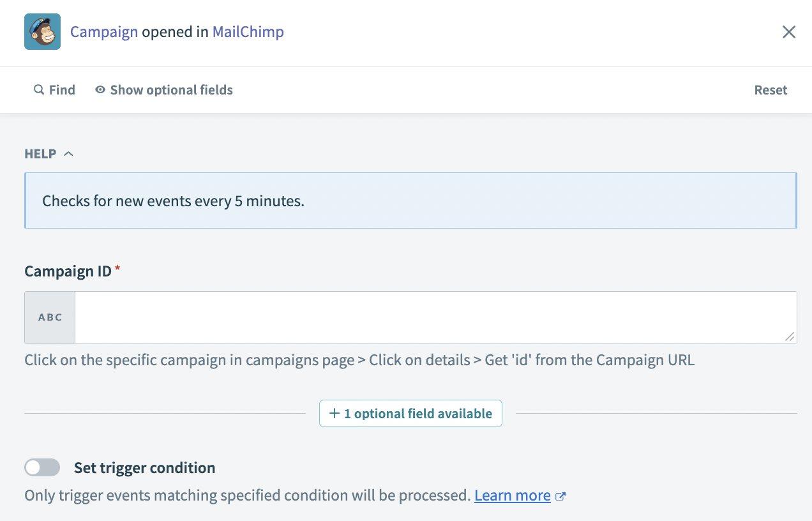Dismiss the dialog with the X

point(789,31)
